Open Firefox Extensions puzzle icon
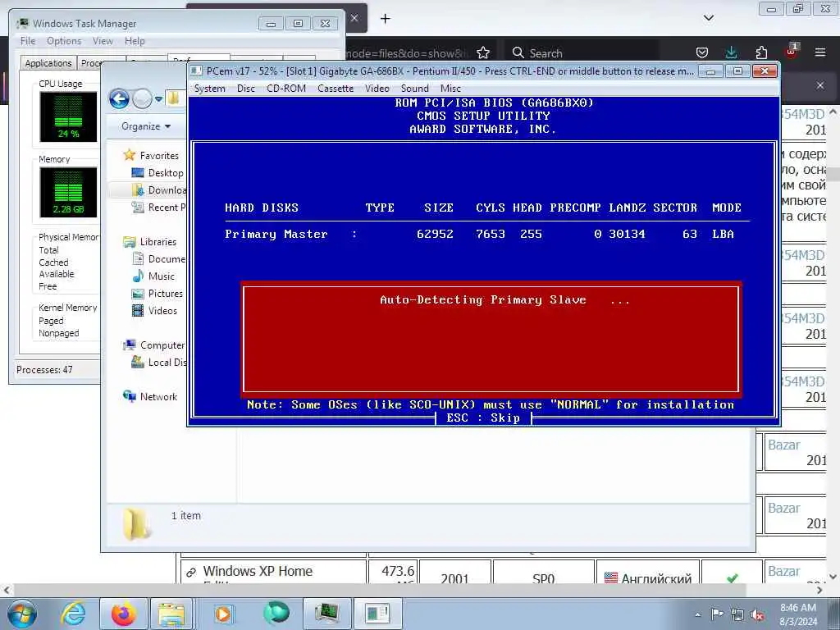Screen dimensions: 840x630 point(761,52)
